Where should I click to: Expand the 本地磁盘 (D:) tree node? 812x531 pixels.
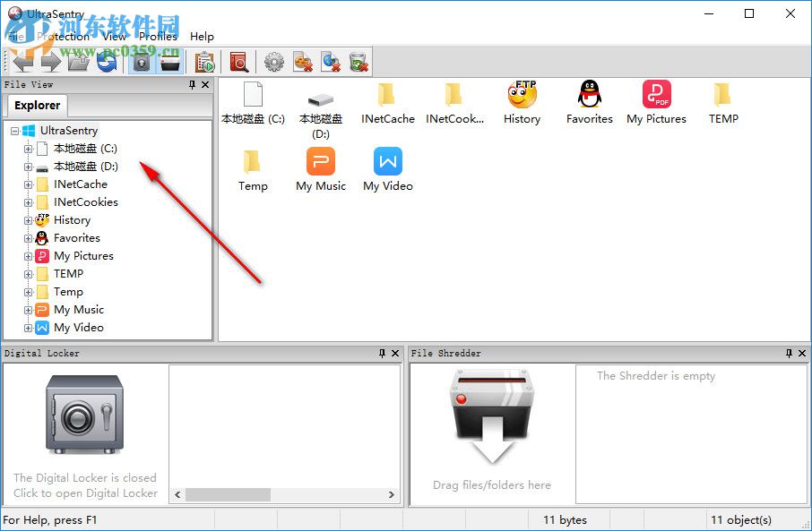pyautogui.click(x=28, y=167)
